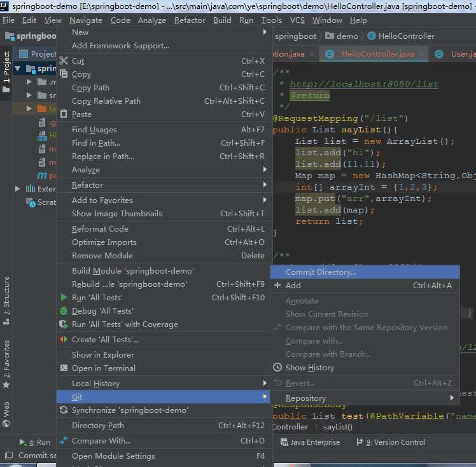Viewport: 476px width, 467px height.
Task: Click the 2: Favorites star icon
Action: tap(6, 385)
